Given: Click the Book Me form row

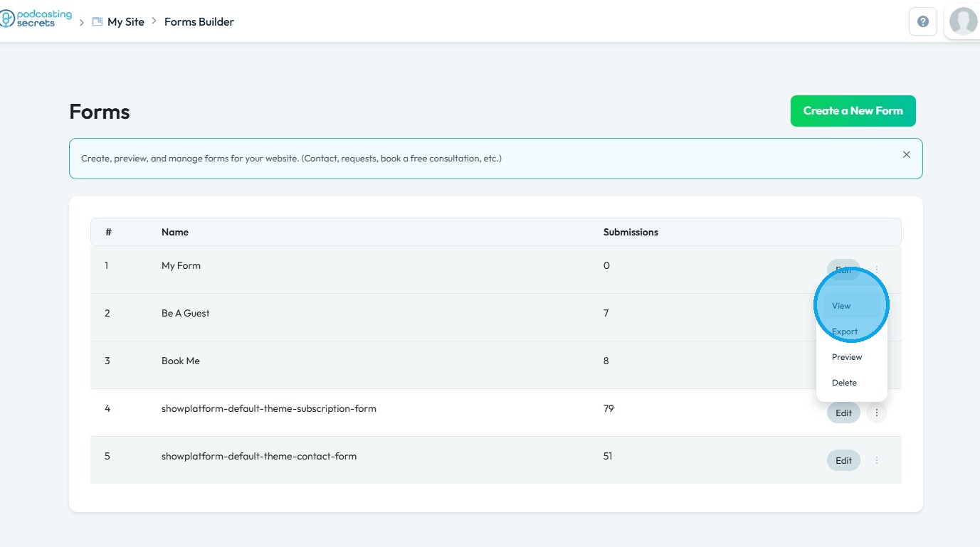Looking at the screenshot, I should 181,361.
